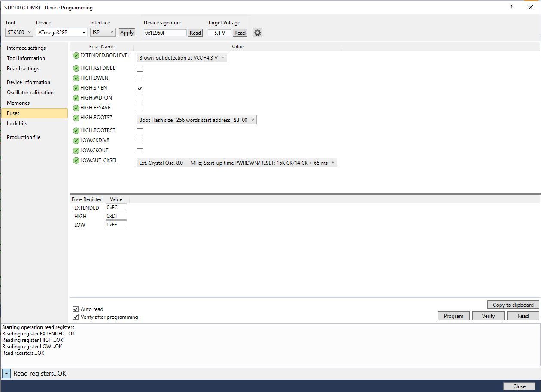
Task: Open the Ext. Crystal Osc. clock dropdown
Action: pos(237,163)
